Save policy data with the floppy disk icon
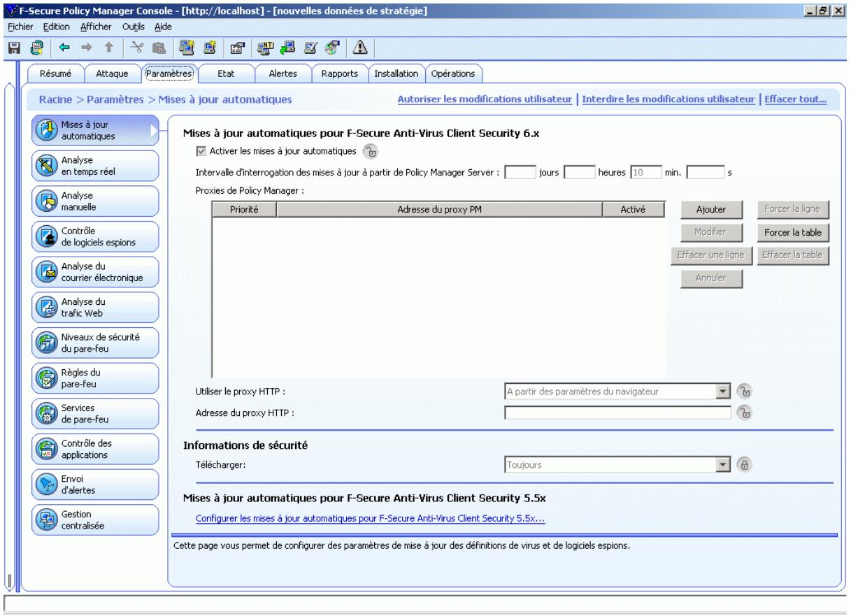This screenshot has width=851, height=616. point(13,47)
